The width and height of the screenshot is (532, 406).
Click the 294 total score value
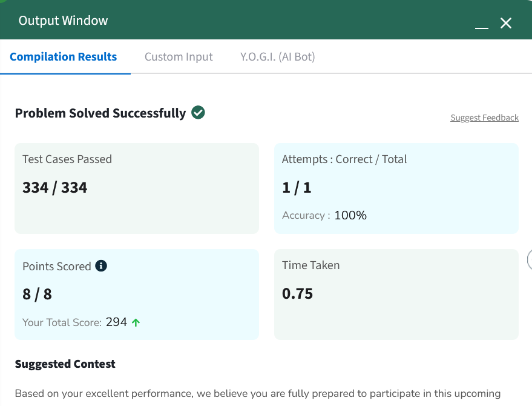[116, 322]
